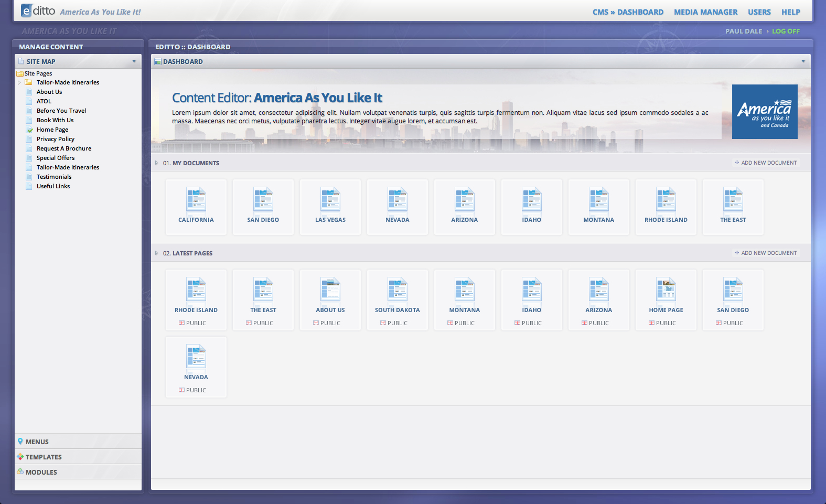The height and width of the screenshot is (504, 826).
Task: Open the Las Vegas document icon
Action: (330, 199)
